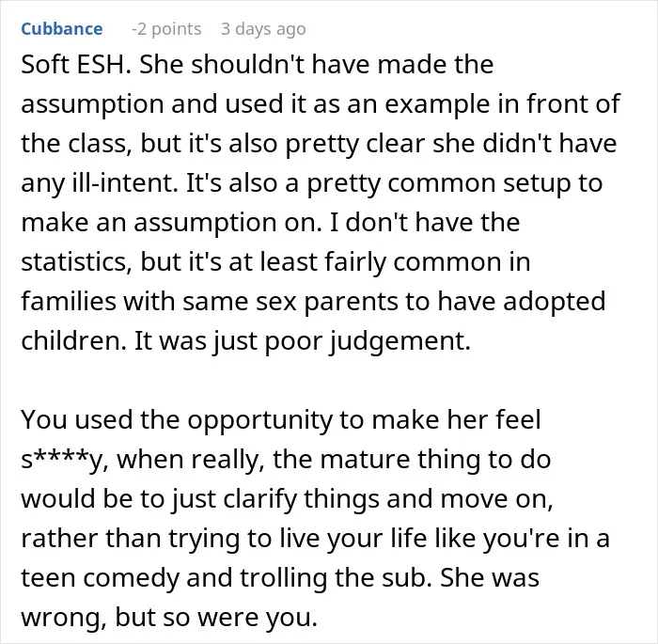
Task: Click the closing line 'wrong, but so were you.'
Action: [169, 617]
